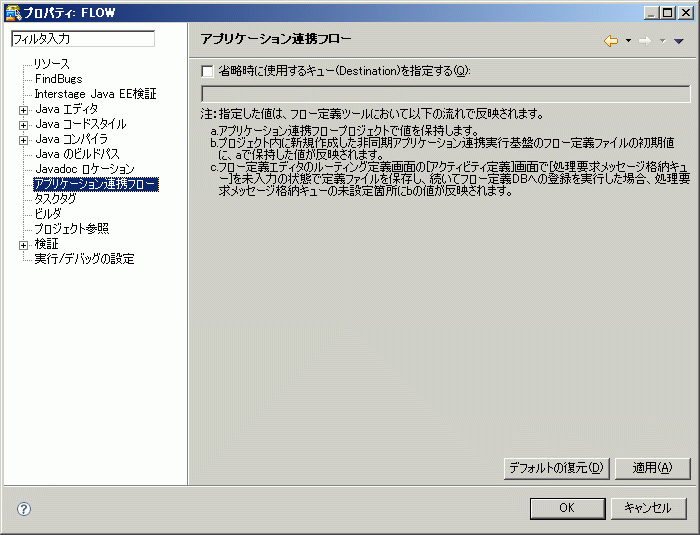
Task: Click the properties window title icon
Action: (x=13, y=12)
